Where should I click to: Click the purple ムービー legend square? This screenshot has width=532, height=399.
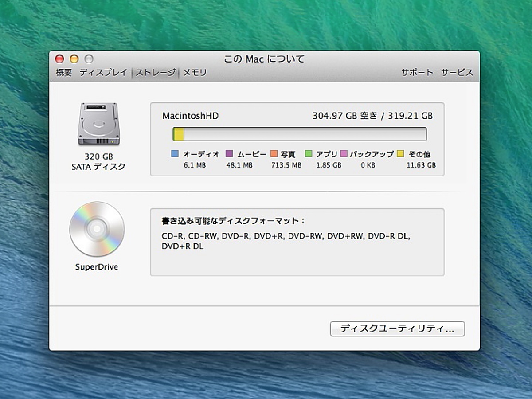(x=228, y=154)
